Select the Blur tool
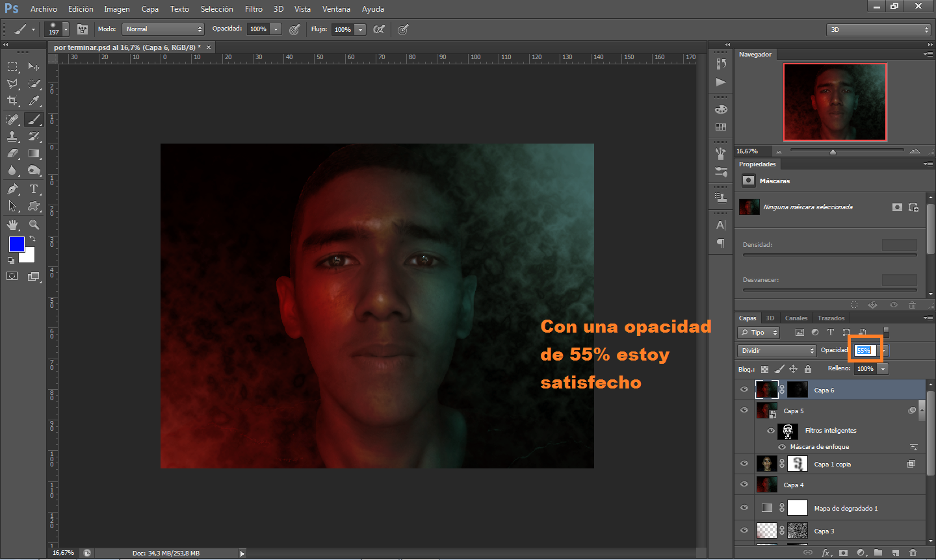Viewport: 936px width, 560px height. click(12, 170)
